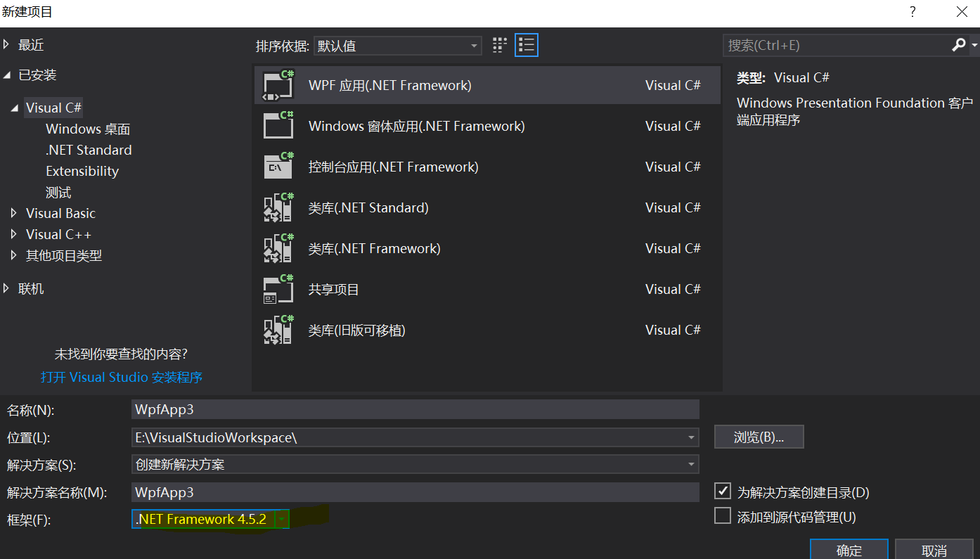
Task: Click the 名称 field containing WpfApp3
Action: click(415, 409)
